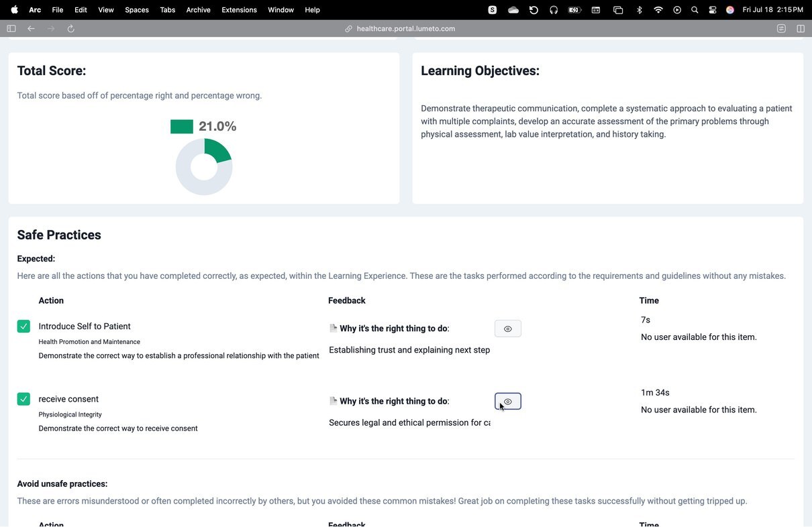Go back with the back arrow

(x=31, y=29)
